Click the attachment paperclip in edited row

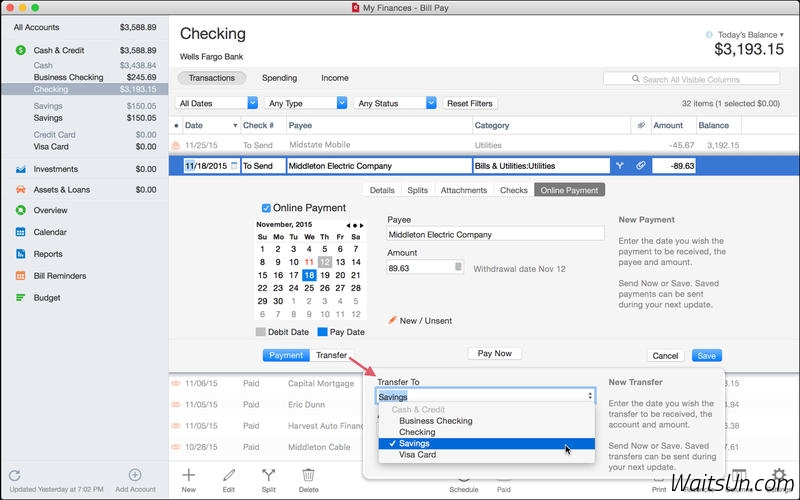[641, 166]
